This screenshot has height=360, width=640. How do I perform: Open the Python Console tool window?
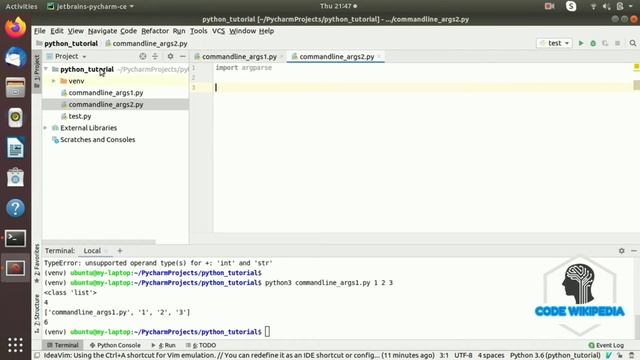point(115,345)
